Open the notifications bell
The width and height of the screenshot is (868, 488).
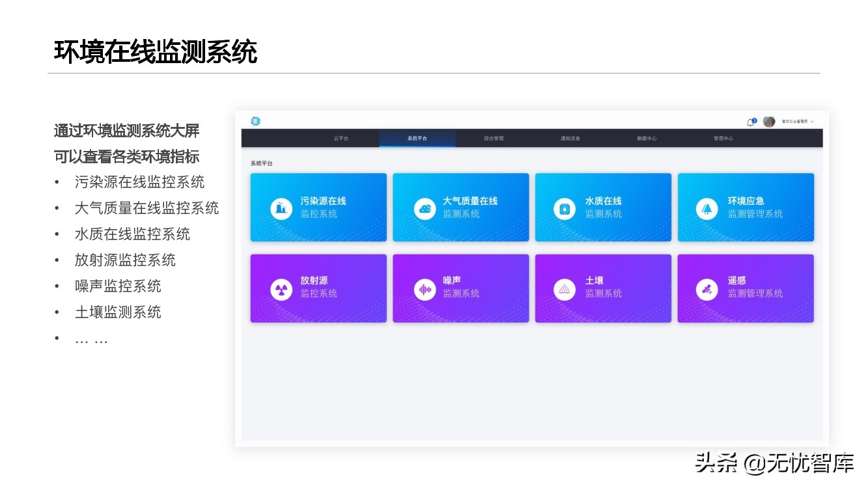click(750, 122)
